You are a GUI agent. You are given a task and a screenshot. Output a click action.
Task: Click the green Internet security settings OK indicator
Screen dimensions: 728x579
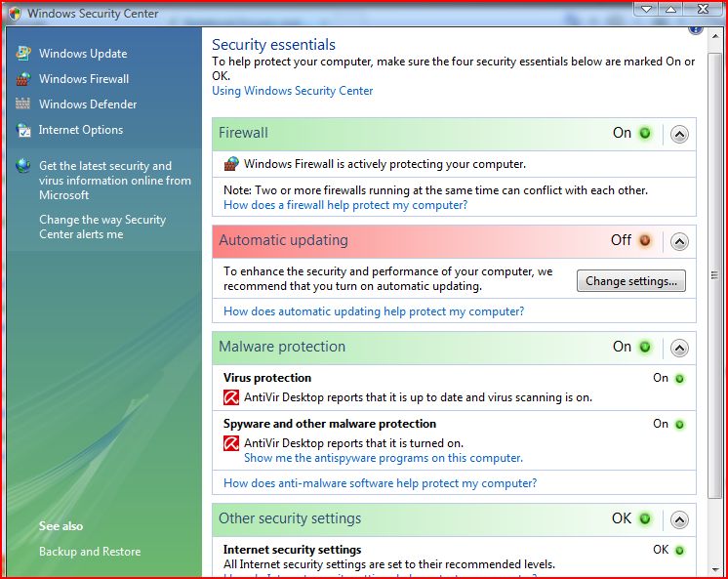click(x=679, y=551)
